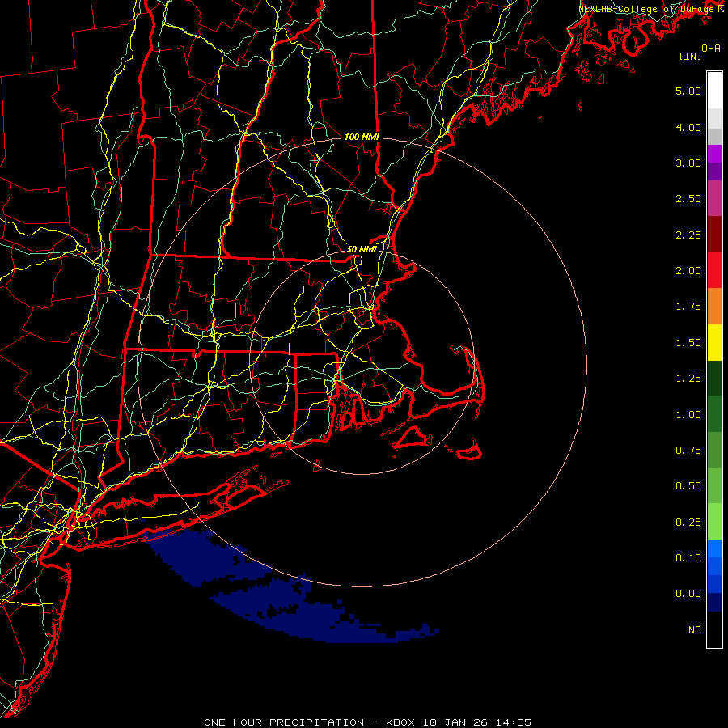Viewport: 728px width, 728px height.
Task: Select the legend value 1.50
Action: 688,343
